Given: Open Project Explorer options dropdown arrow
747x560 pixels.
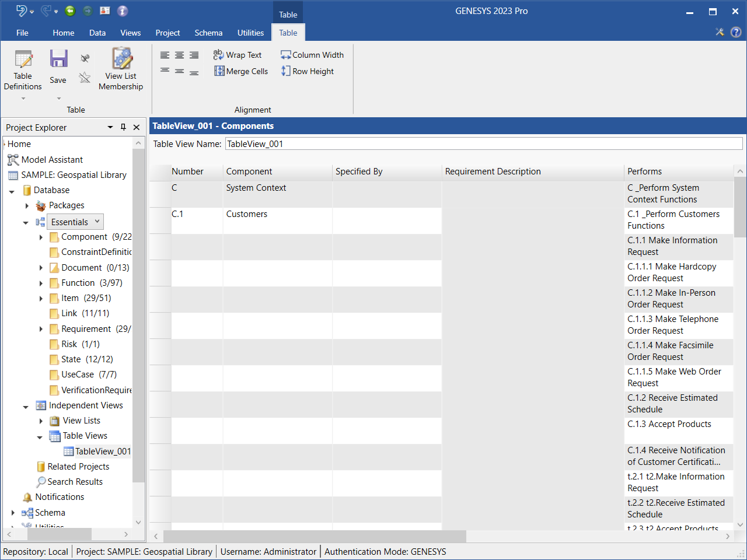Looking at the screenshot, I should tap(110, 127).
